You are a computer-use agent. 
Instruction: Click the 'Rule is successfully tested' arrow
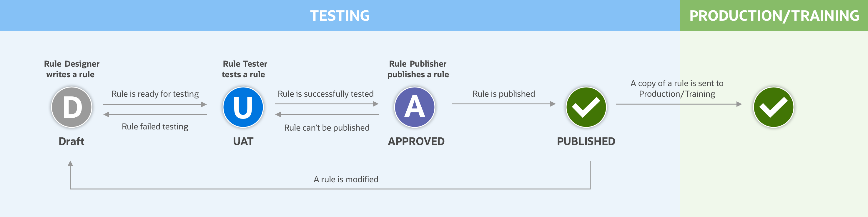327,104
